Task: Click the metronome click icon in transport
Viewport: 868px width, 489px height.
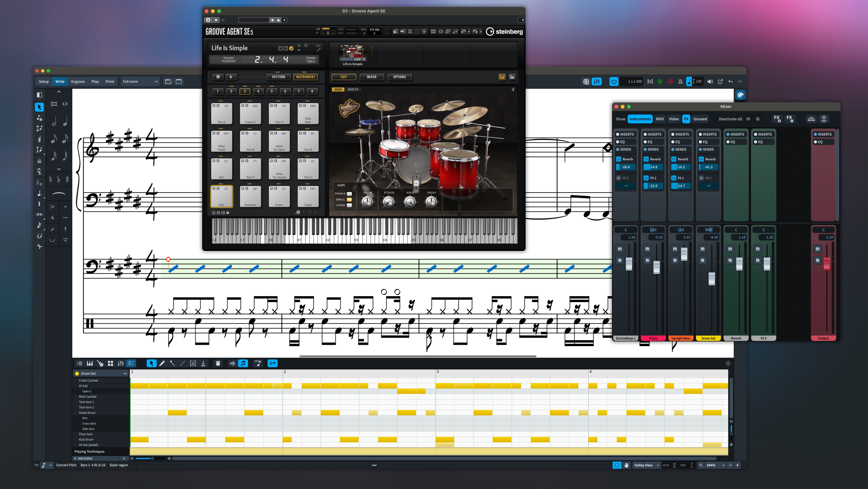Action: click(680, 82)
